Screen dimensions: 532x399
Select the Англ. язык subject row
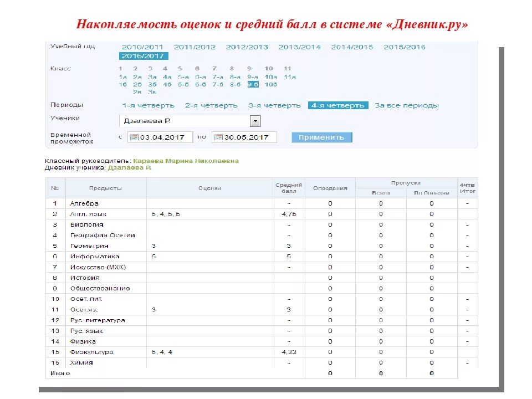[262, 214]
